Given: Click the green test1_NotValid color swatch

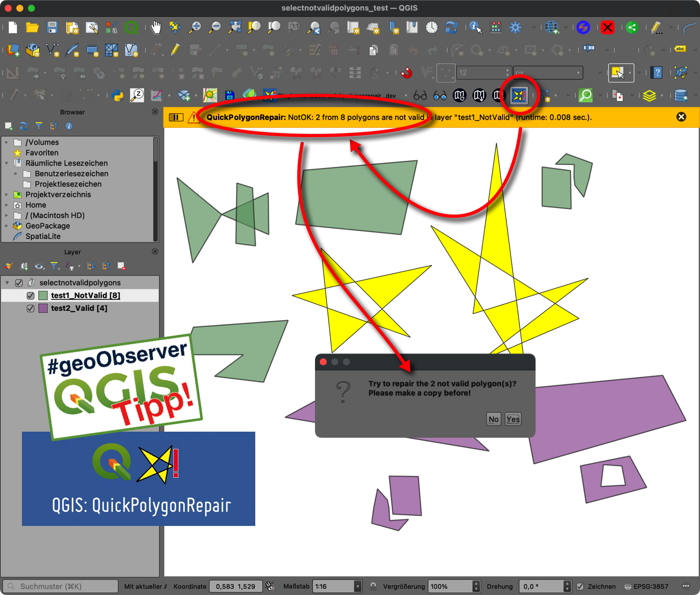Looking at the screenshot, I should 43,295.
